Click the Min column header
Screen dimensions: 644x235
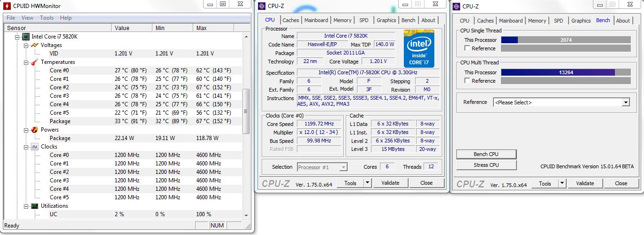pos(173,28)
